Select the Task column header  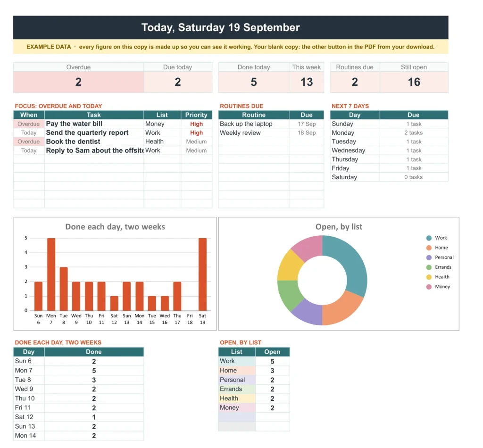(x=94, y=115)
